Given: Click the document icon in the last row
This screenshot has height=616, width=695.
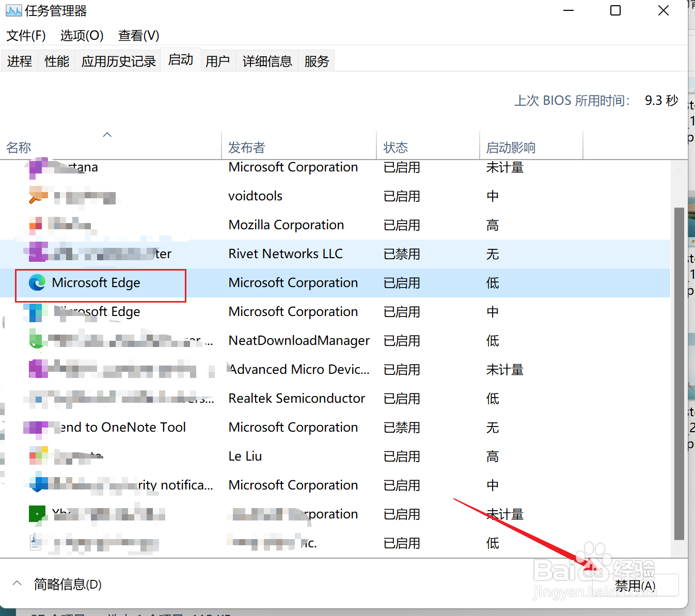Looking at the screenshot, I should pyautogui.click(x=35, y=542).
